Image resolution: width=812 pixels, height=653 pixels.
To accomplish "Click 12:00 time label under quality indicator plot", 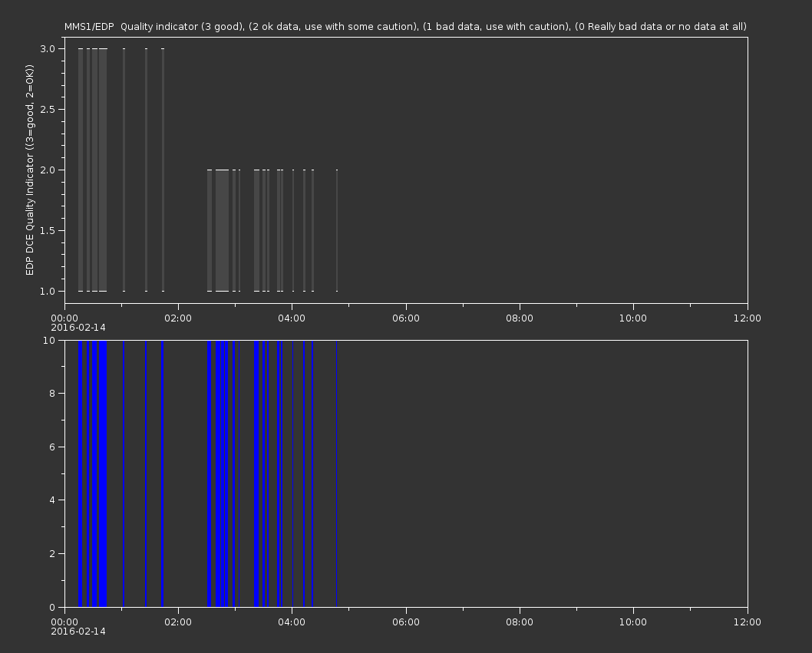I will point(748,318).
